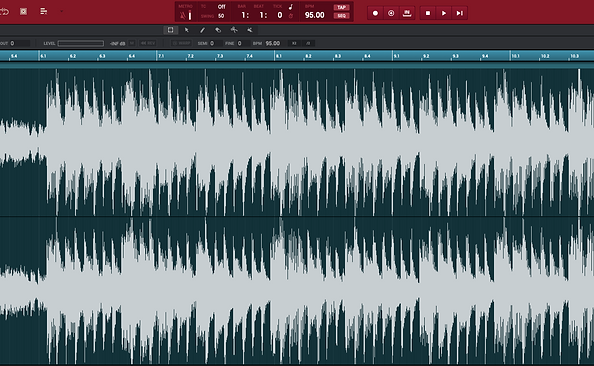Click the BAR position value
This screenshot has height=366, width=594.
(x=245, y=15)
